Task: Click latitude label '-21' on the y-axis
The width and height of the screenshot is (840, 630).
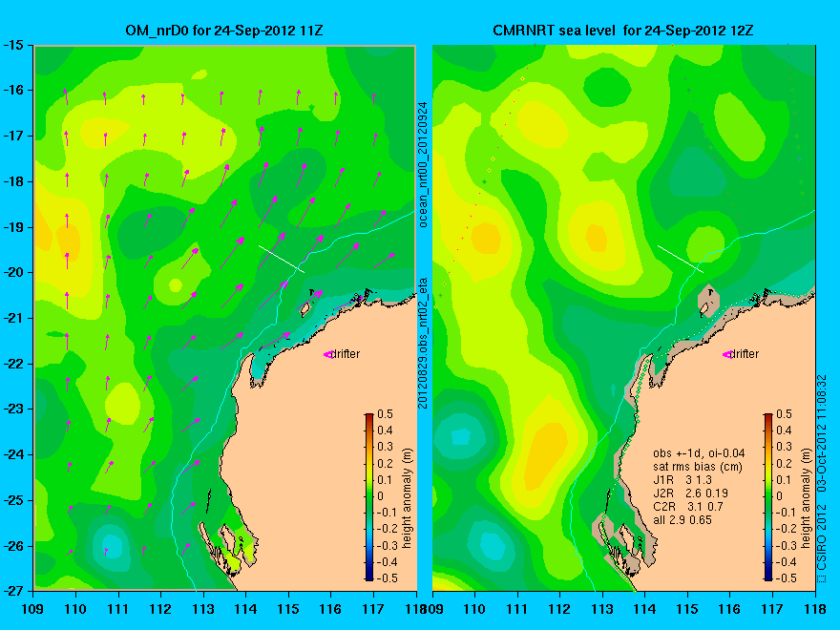Action: (x=12, y=318)
